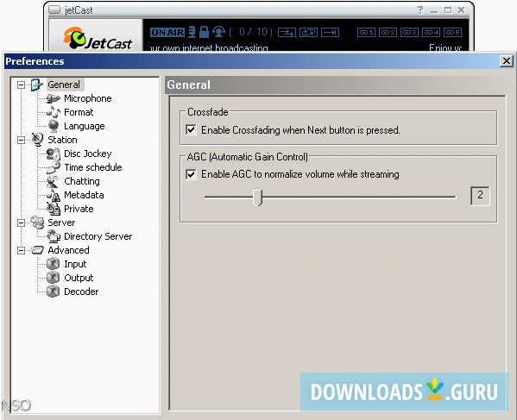Open Private settings

click(79, 209)
